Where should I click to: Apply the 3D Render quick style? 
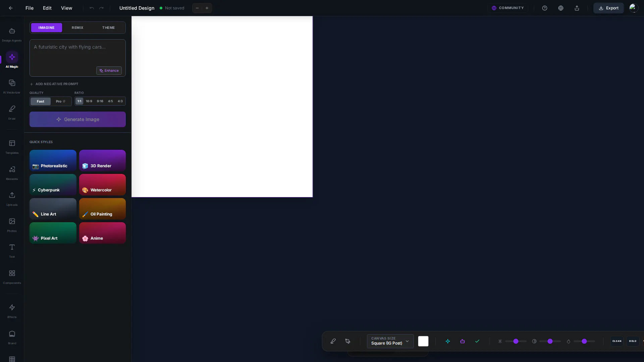point(102,161)
